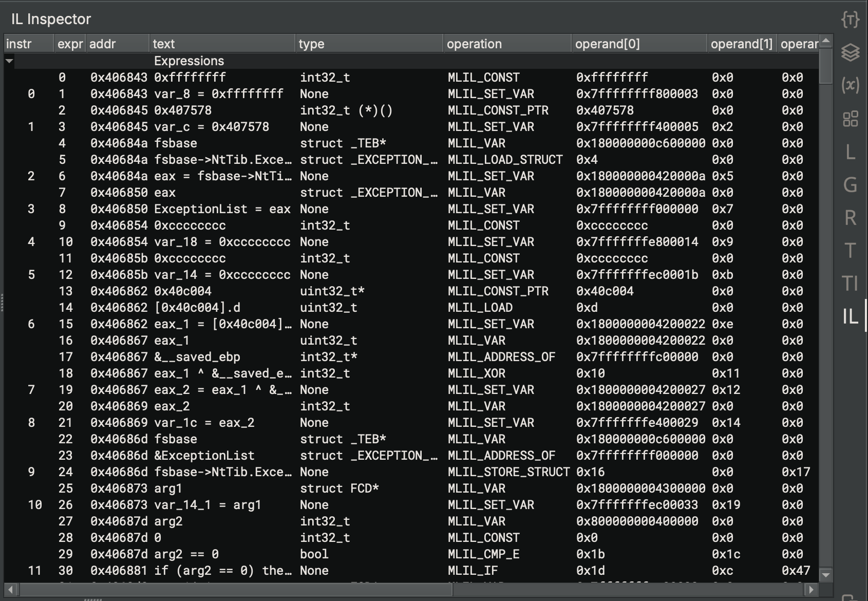Screen dimensions: 868x601
Task: Click the 'bool' type cell
Action: coord(314,554)
